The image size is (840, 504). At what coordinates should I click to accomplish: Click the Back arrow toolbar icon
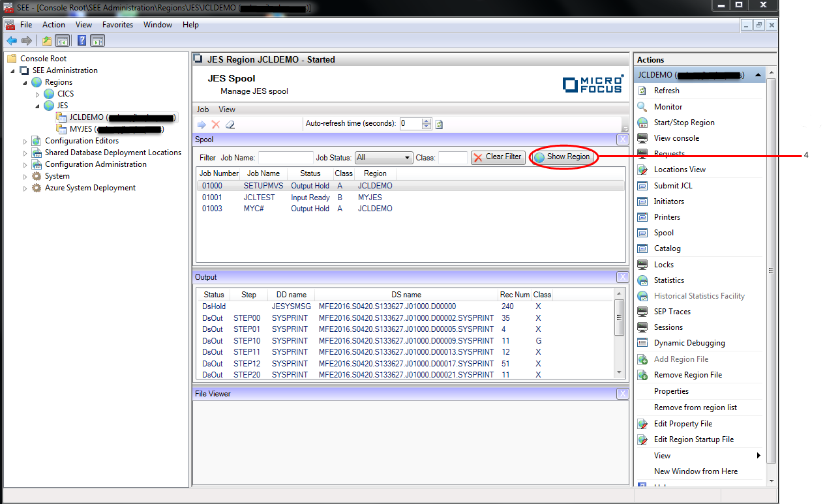[x=12, y=41]
